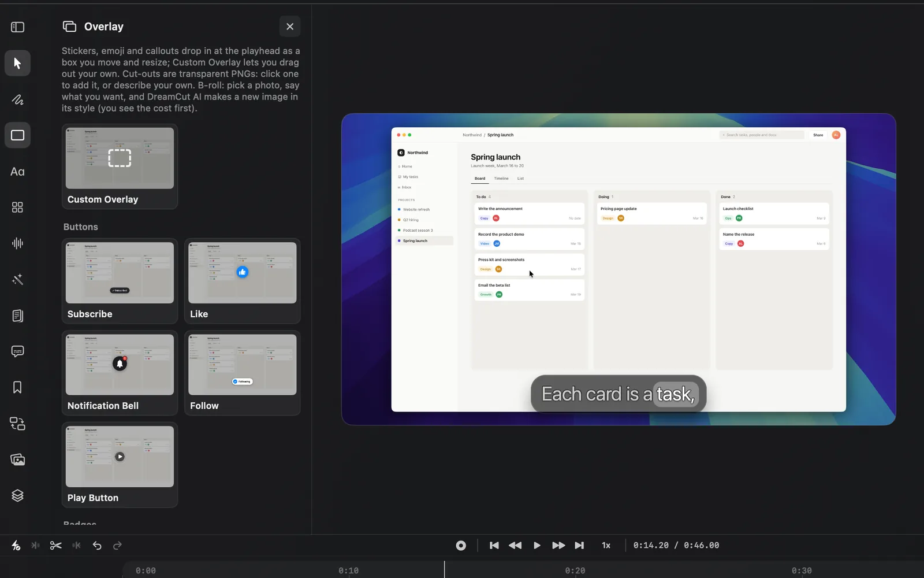Open the transitions swap icon
924x578 pixels.
click(x=17, y=424)
